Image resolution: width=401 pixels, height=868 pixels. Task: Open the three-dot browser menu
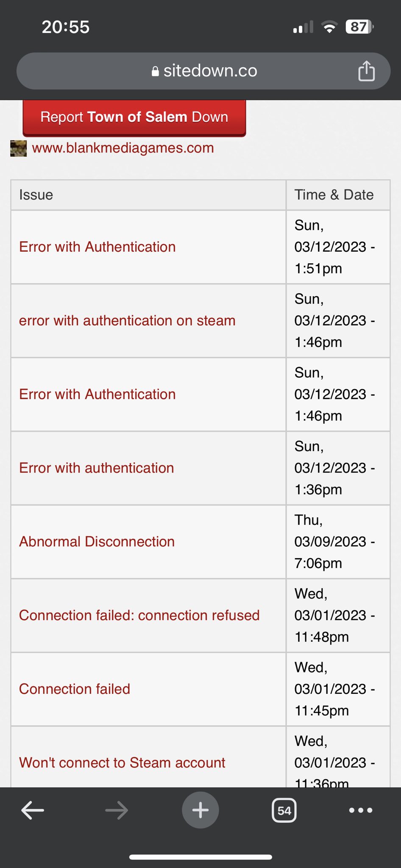click(x=360, y=810)
